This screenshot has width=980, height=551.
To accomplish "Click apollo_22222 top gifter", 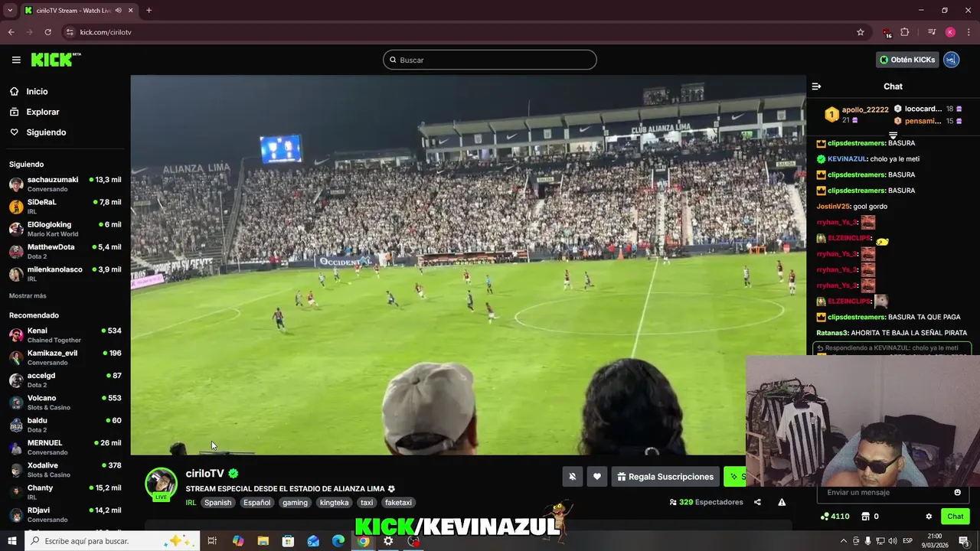I will click(865, 109).
